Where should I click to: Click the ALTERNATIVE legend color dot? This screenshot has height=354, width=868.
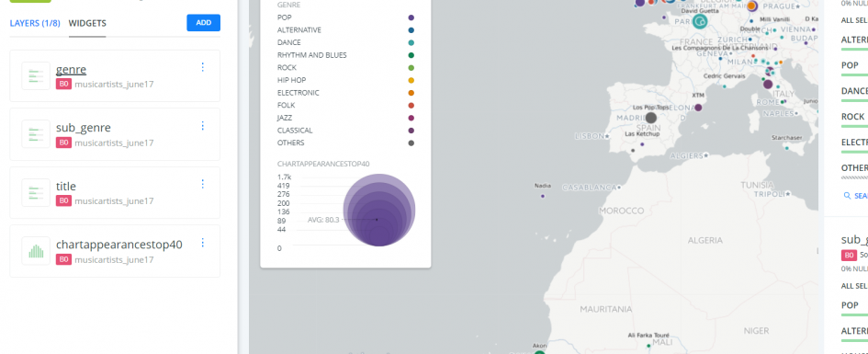pyautogui.click(x=411, y=30)
